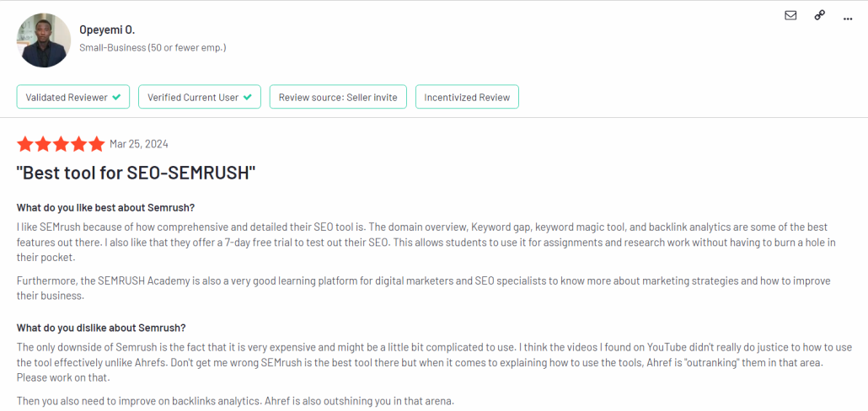
Task: Click the Mar 25, 2024 review date
Action: (139, 144)
